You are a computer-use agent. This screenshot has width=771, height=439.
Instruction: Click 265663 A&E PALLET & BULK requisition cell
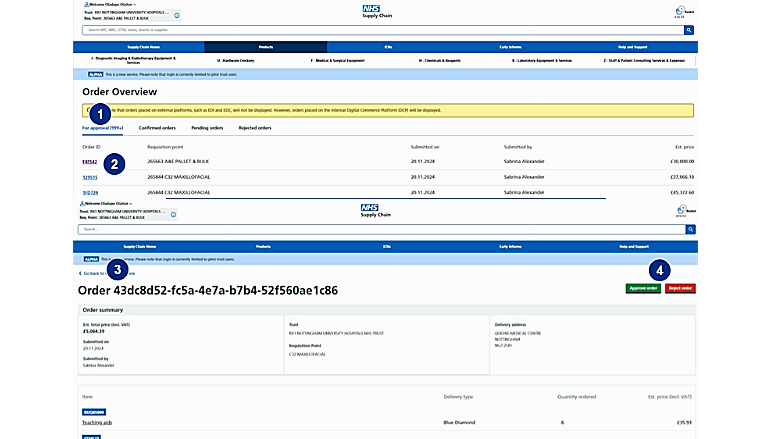tap(178, 161)
